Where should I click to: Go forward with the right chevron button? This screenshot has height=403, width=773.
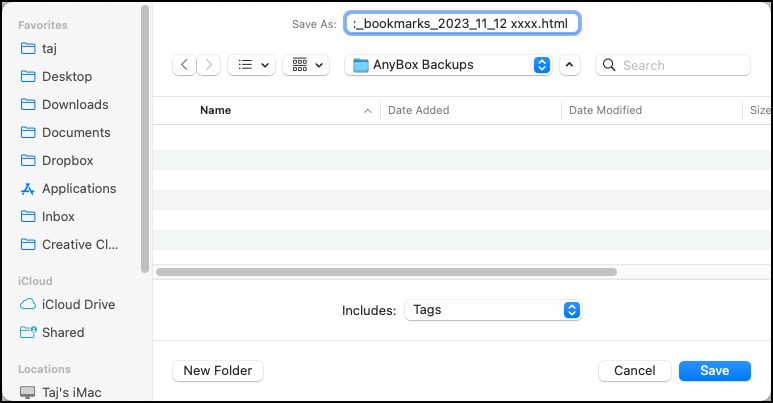(209, 65)
